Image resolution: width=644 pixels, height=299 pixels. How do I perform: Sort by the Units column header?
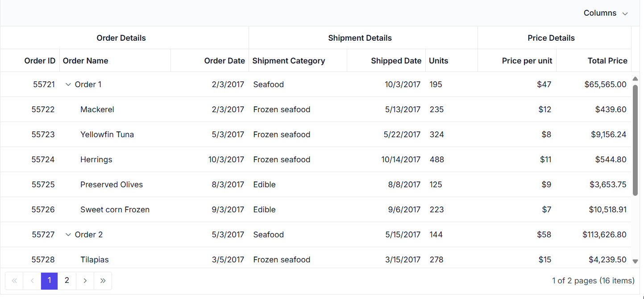tap(438, 60)
